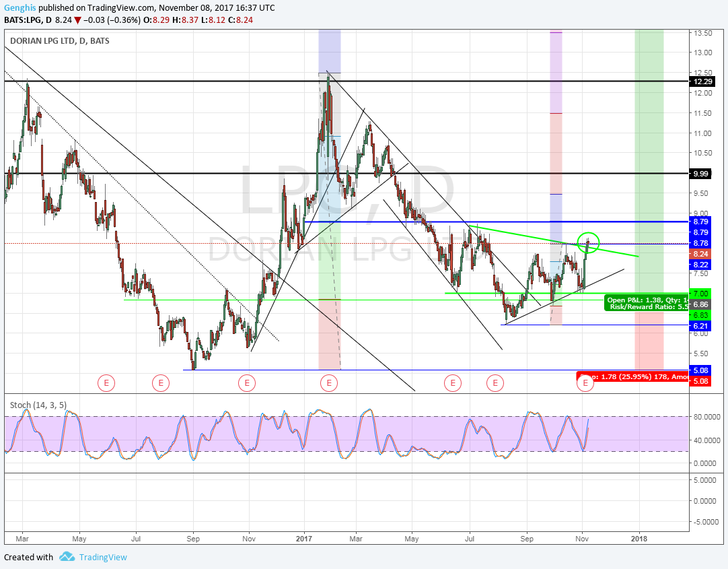Screen dimensions: 728x569
Task: Click the earnings marker E near June 2016
Action: click(106, 383)
